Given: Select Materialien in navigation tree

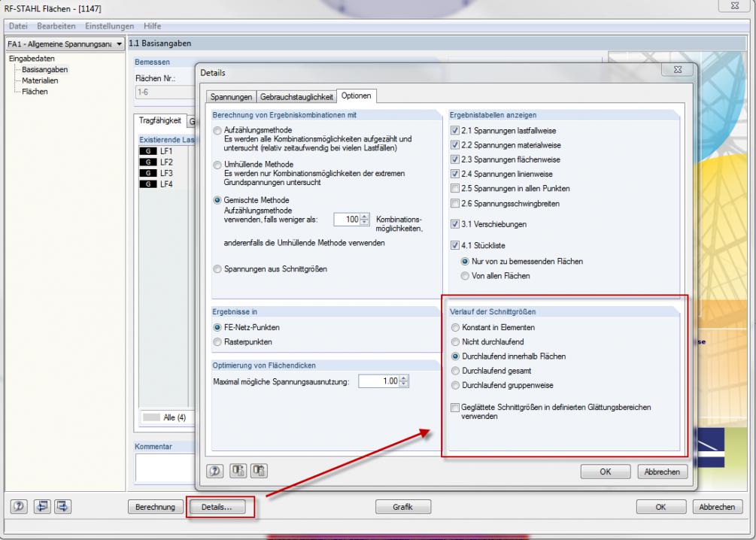Looking at the screenshot, I should (x=40, y=80).
